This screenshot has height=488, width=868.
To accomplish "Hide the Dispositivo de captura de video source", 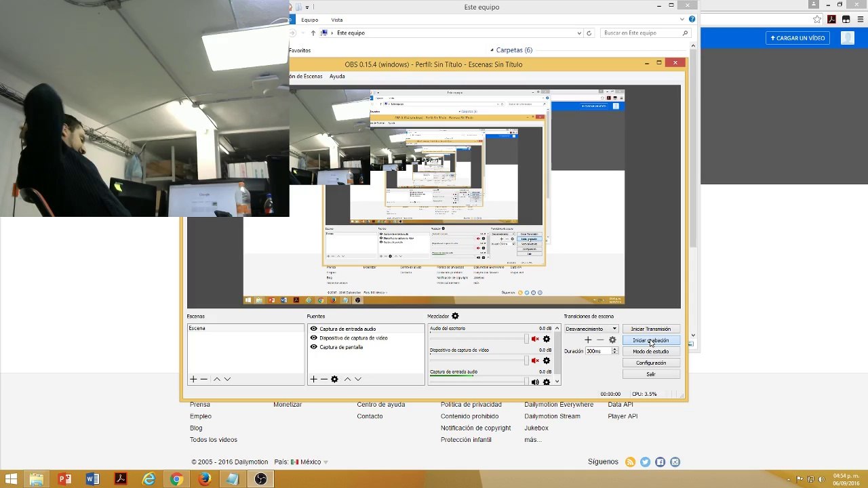I will click(313, 338).
